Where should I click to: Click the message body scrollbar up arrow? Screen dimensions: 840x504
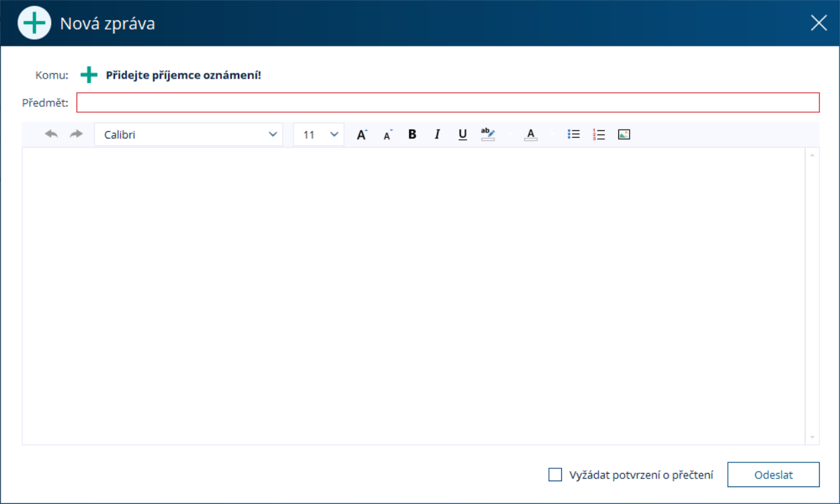(812, 155)
